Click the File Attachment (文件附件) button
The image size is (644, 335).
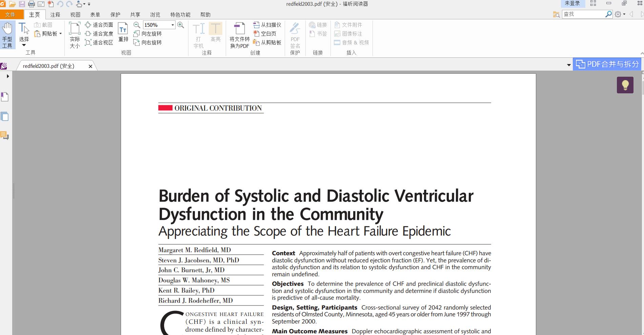[348, 25]
